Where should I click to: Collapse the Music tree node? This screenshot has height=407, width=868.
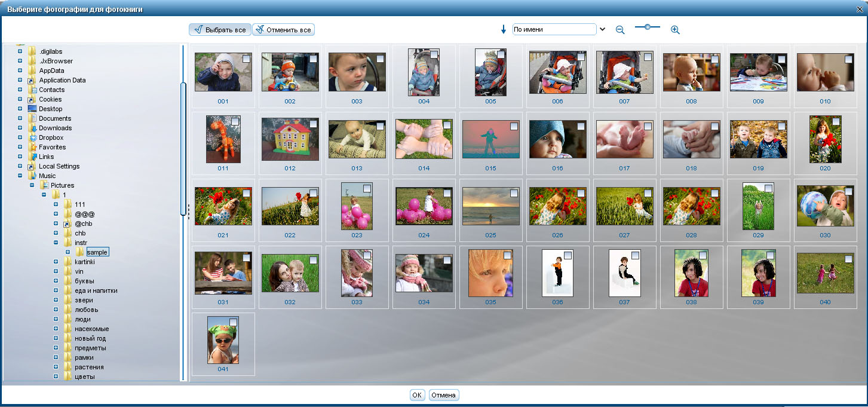pos(20,176)
